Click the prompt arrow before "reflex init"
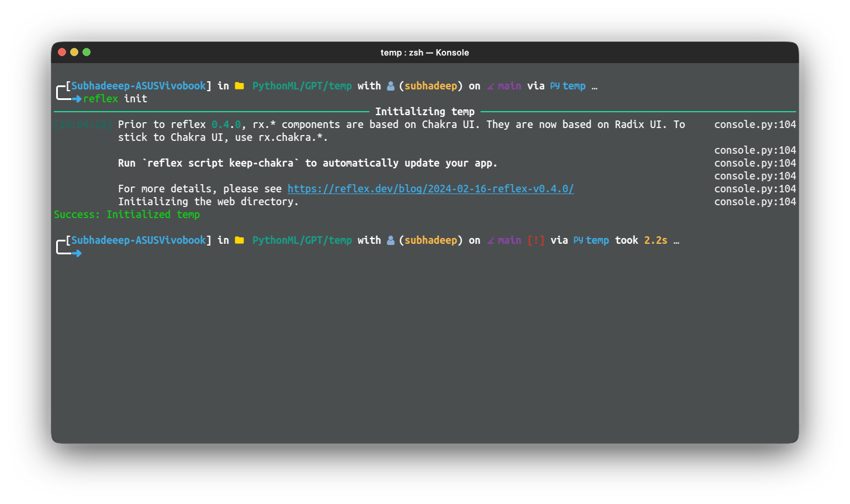This screenshot has width=850, height=504. pos(77,99)
